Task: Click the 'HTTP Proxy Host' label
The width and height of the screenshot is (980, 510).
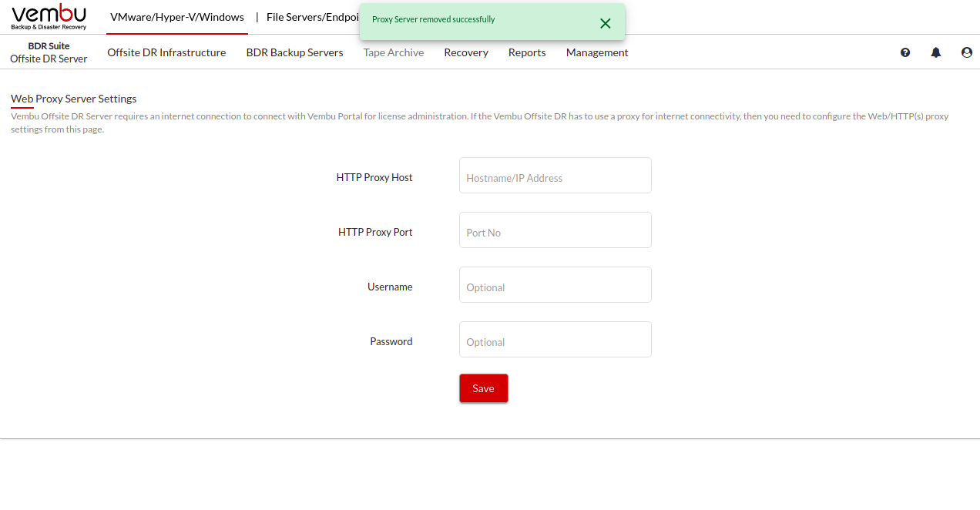Action: point(374,177)
